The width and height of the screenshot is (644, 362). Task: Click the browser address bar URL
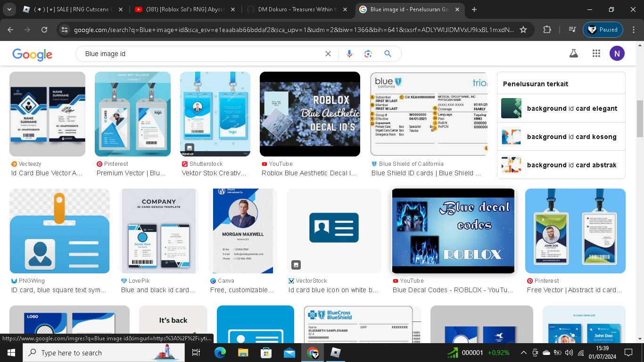[294, 30]
